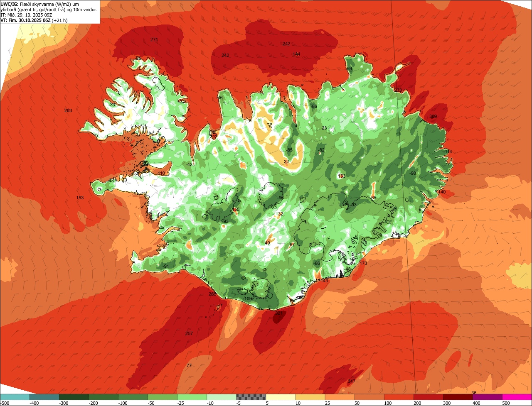532x406 pixels.
Task: Click the map value '347' in the southern ocean
Action: click(352, 382)
